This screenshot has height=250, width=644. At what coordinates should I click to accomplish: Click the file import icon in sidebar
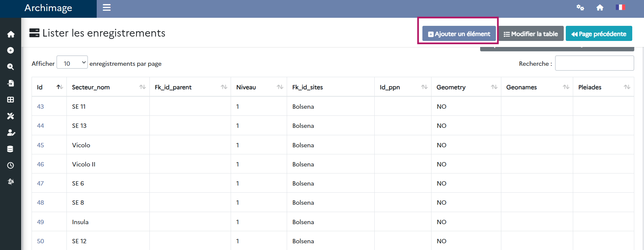click(x=11, y=83)
